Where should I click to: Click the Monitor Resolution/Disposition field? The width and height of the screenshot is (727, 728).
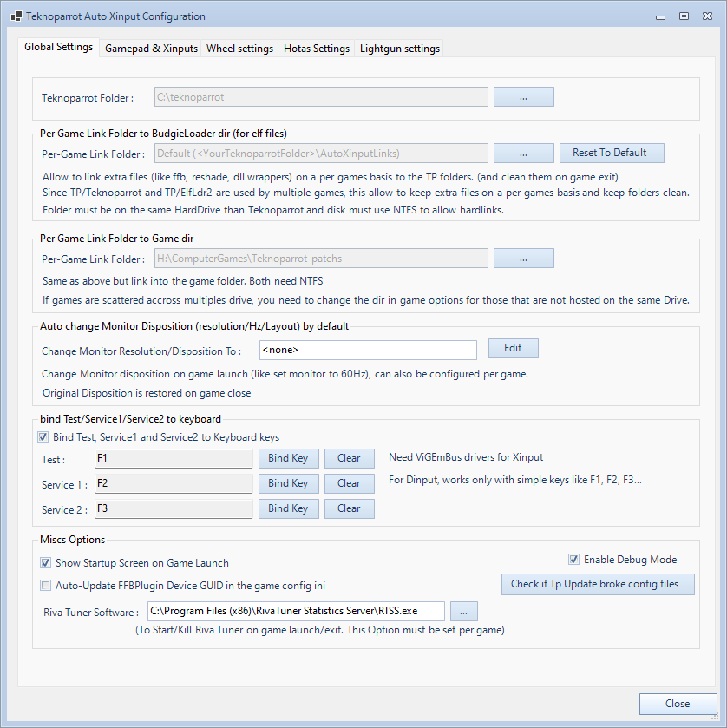pyautogui.click(x=368, y=350)
